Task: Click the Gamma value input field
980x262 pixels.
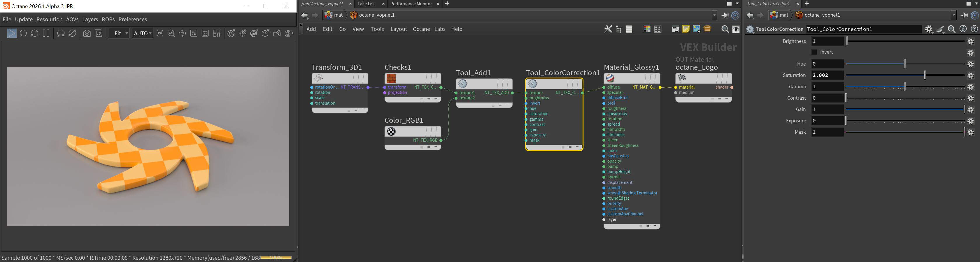Action: point(827,87)
